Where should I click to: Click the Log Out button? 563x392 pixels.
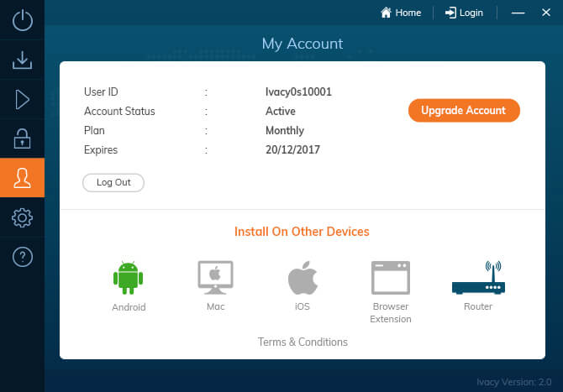click(x=113, y=182)
